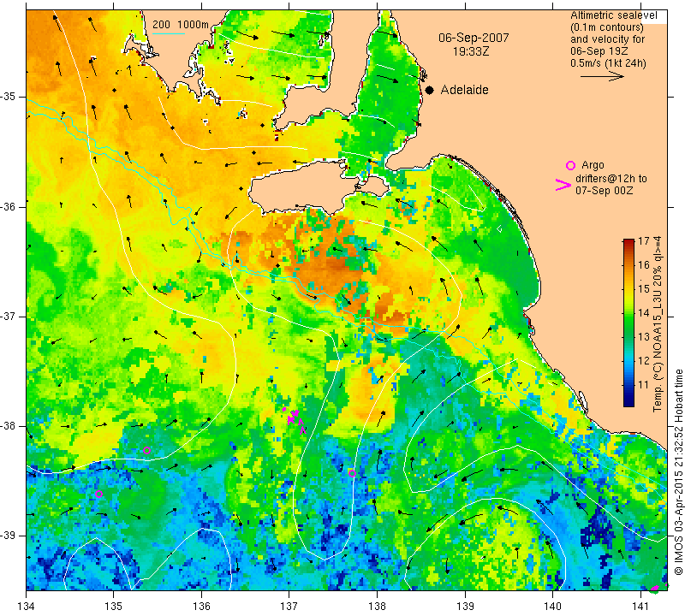This screenshot has height=616, width=685.
Task: Click the magenta drifter marker at the map's bottom-right corner
Action: point(655,589)
